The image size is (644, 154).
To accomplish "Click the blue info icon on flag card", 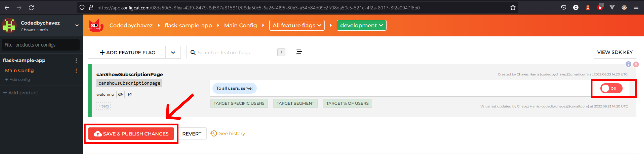I will [x=628, y=64].
